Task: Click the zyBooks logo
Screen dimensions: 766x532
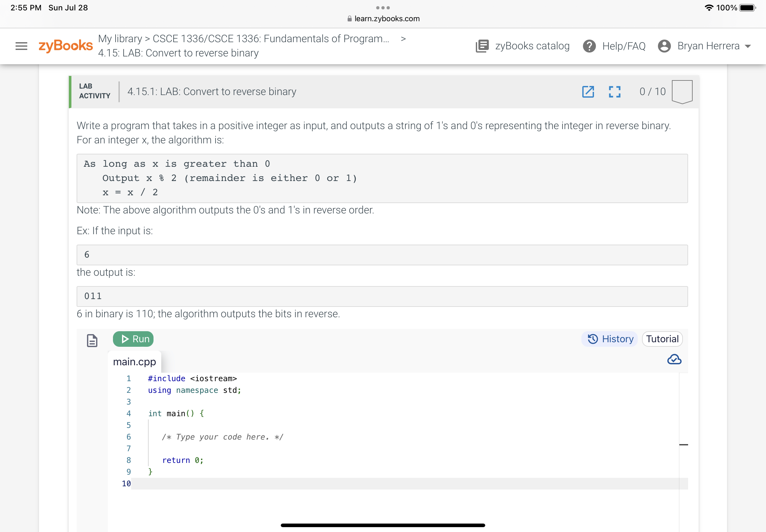Action: click(x=65, y=46)
